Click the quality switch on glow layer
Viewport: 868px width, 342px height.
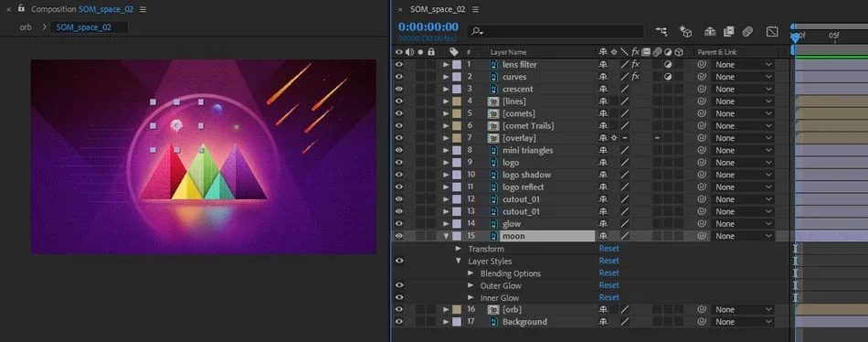tap(624, 223)
